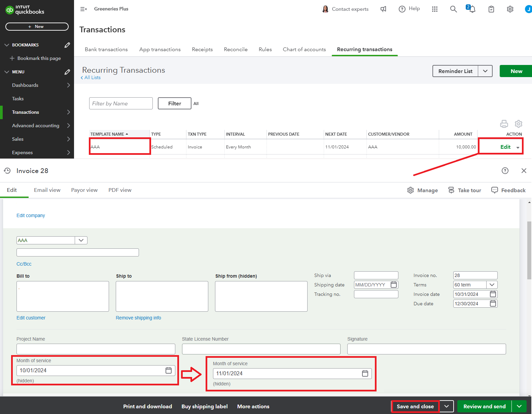Click the Remove shipping info link
Screen dimensions: 532x414
(x=138, y=318)
